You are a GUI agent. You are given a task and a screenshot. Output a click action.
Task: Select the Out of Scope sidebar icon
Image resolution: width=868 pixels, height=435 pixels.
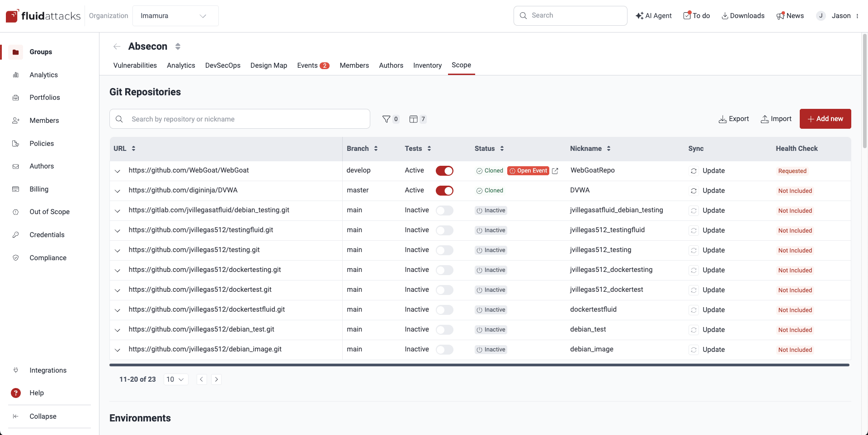16,211
